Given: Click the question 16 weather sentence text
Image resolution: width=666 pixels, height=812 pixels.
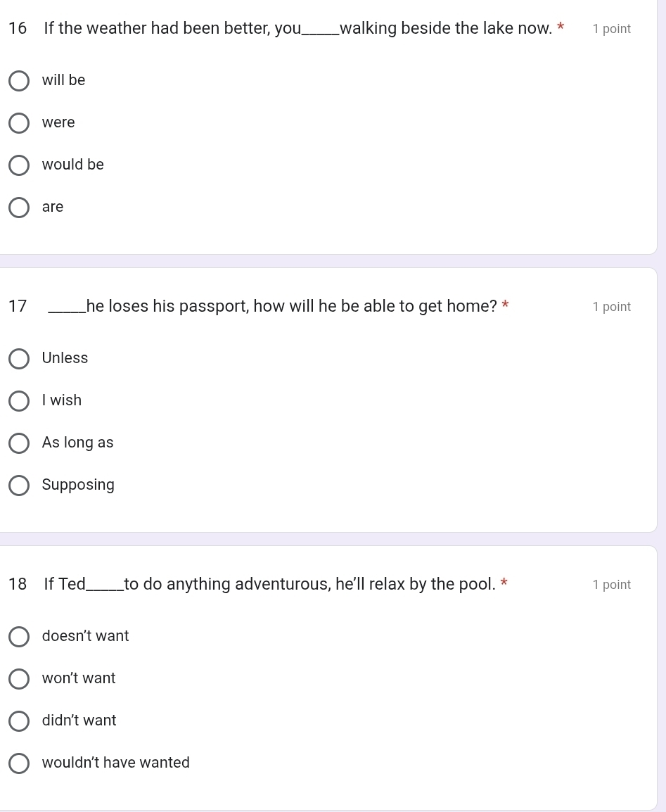Looking at the screenshot, I should pyautogui.click(x=295, y=29).
